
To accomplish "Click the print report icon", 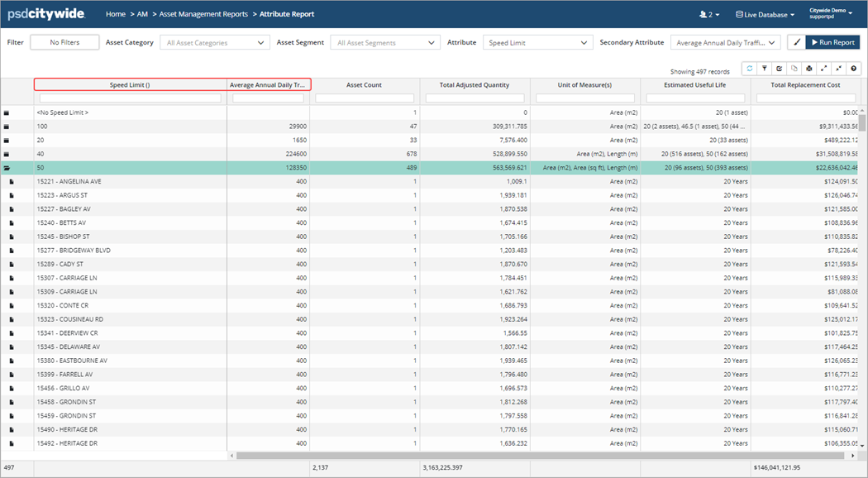I will pos(809,69).
